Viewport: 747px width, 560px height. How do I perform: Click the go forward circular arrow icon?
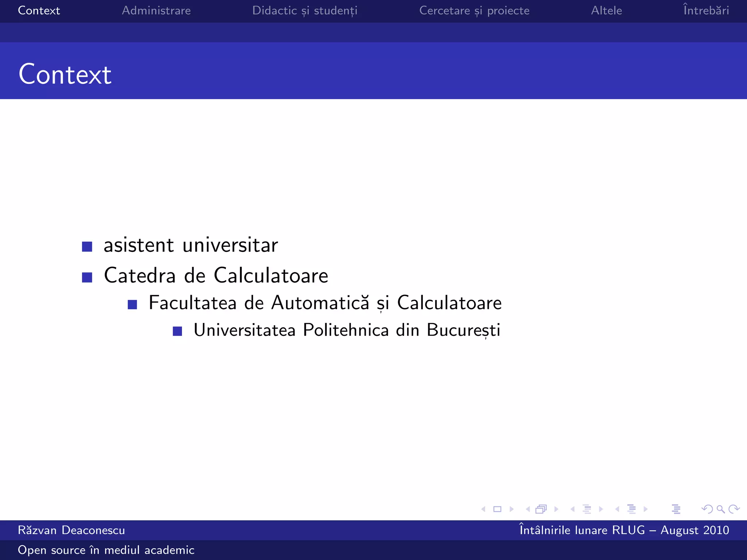(734, 509)
